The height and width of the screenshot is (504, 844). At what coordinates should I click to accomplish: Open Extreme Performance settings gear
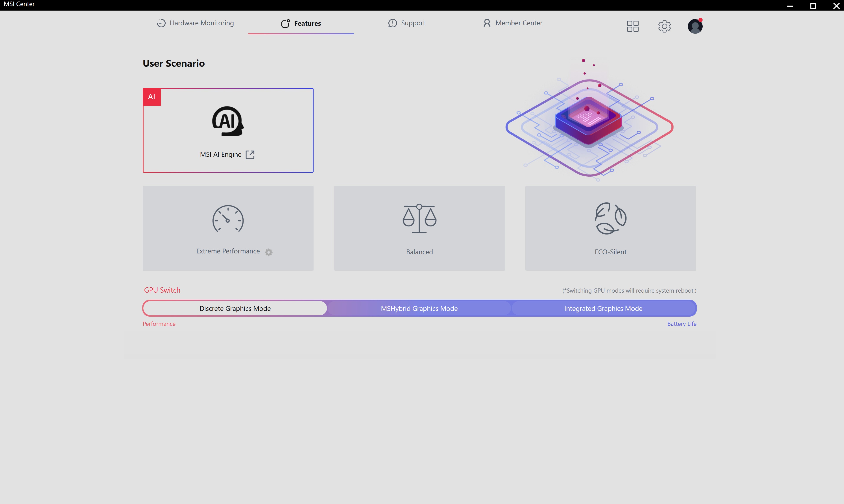click(269, 252)
